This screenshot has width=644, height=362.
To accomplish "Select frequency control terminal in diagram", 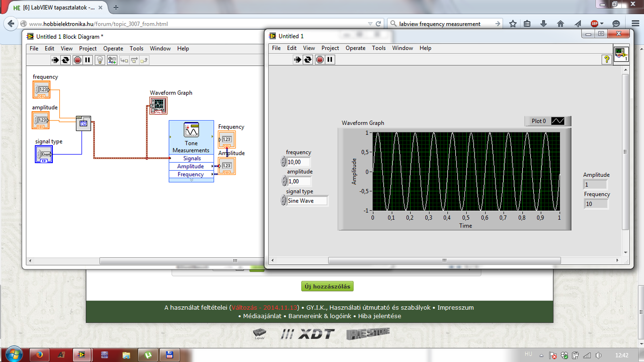I will coord(41,90).
